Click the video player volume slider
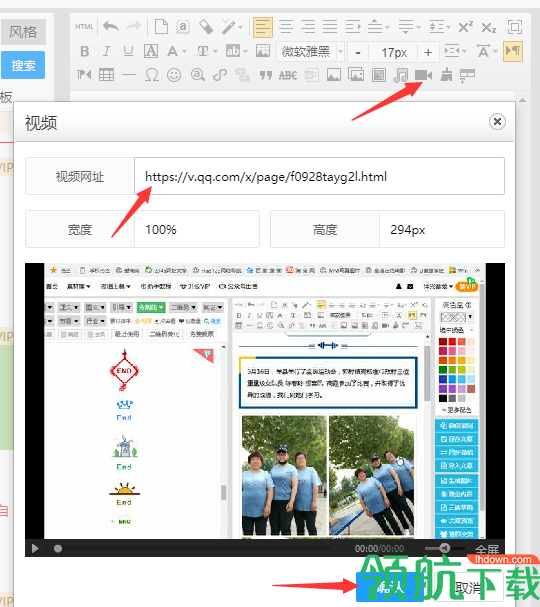This screenshot has height=607, width=540. [x=444, y=548]
